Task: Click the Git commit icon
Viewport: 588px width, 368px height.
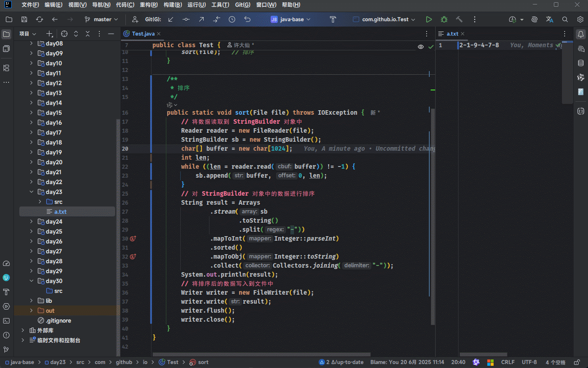Action: [x=186, y=19]
